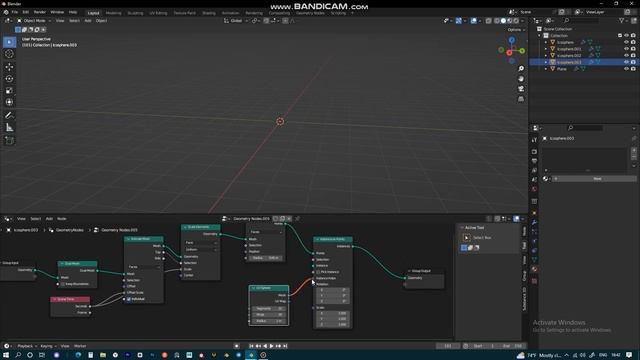Open Global transform orientation dropdown
This screenshot has width=640, height=360.
(x=236, y=20)
